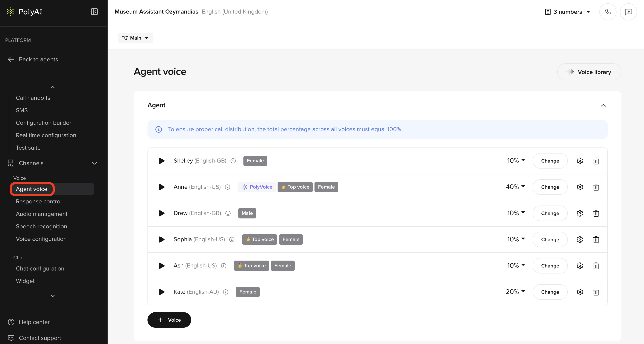
Task: Play the Kate voice sample
Action: click(x=162, y=292)
